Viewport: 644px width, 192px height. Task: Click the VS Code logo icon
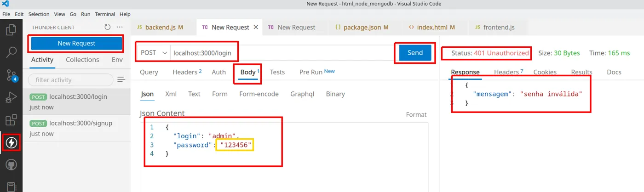pyautogui.click(x=6, y=4)
